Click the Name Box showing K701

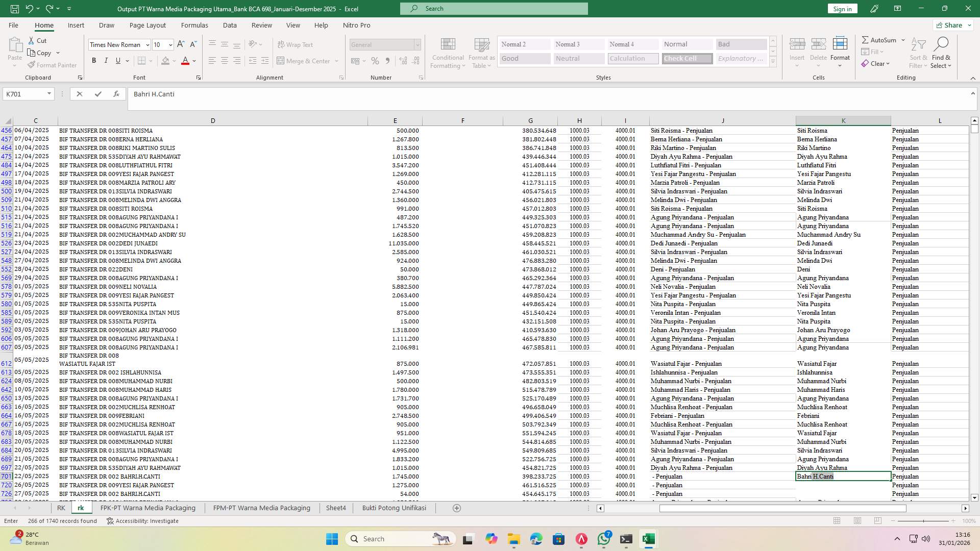pos(24,94)
